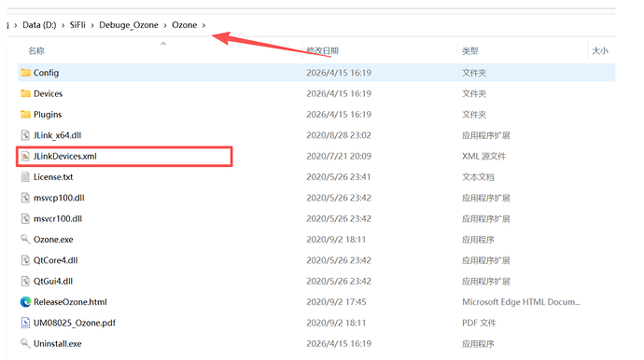The height and width of the screenshot is (360, 644).
Task: Click the Config folder icon
Action: click(25, 73)
